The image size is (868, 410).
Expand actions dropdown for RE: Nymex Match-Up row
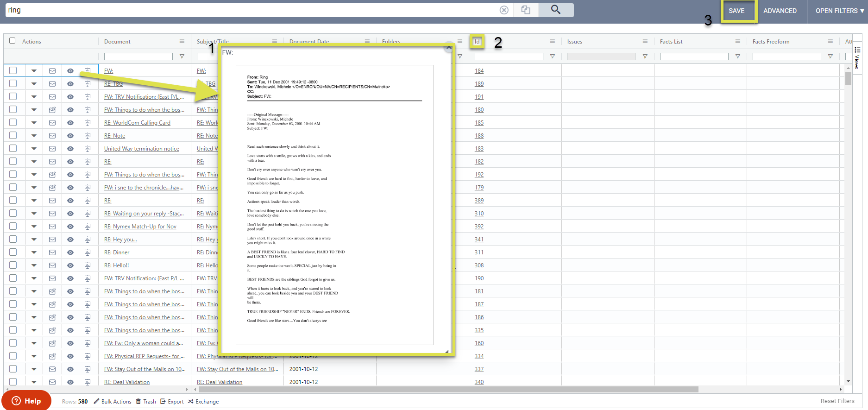[34, 227]
